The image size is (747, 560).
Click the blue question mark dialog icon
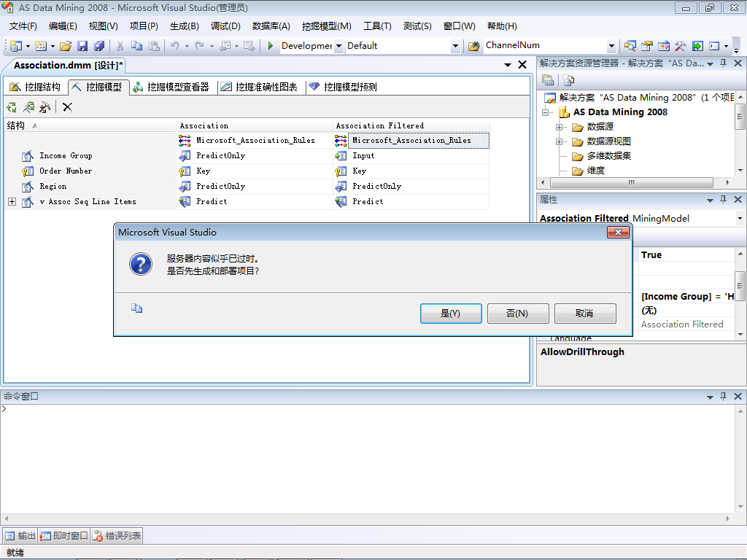tap(141, 264)
